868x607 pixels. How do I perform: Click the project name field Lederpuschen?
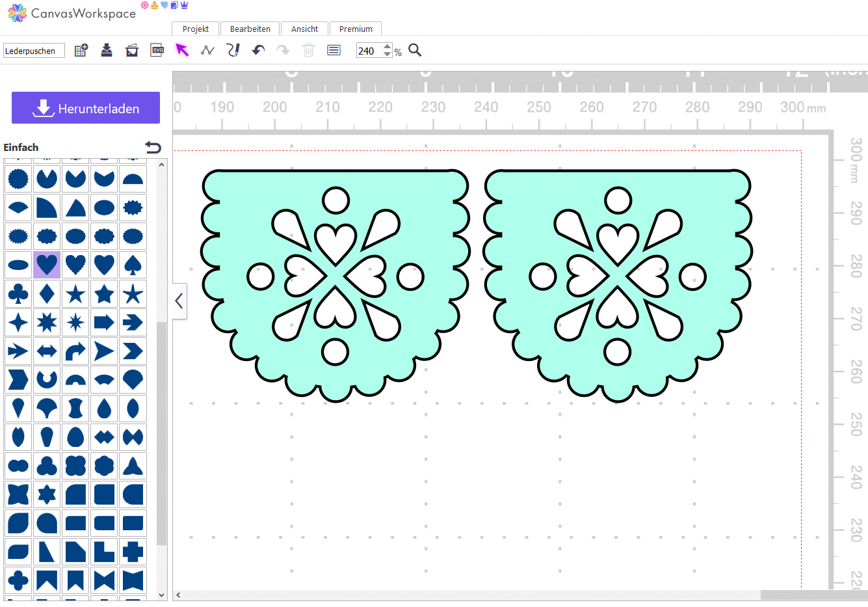pos(34,51)
